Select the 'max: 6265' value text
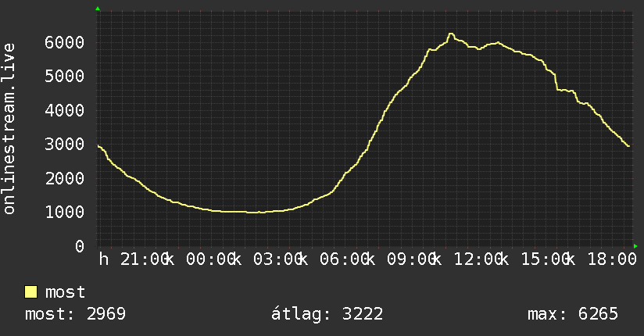The image size is (644, 336). click(573, 314)
